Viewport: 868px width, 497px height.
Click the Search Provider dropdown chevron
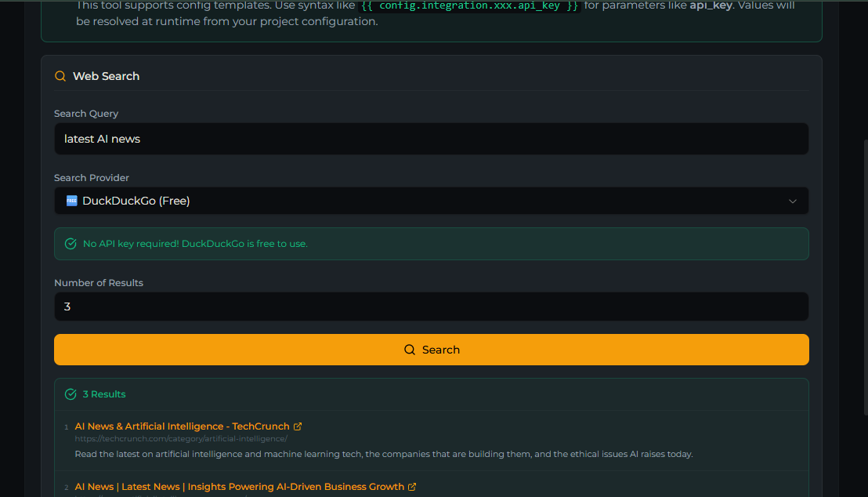792,201
